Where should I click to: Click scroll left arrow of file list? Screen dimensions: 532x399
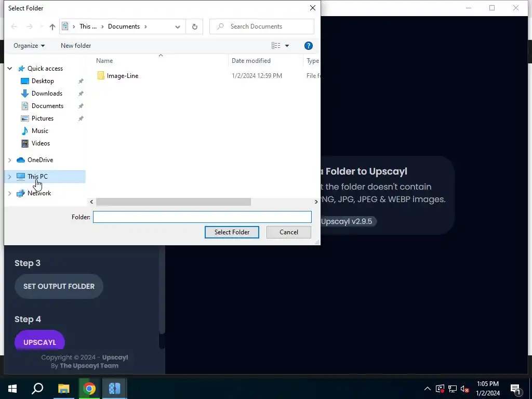91,202
